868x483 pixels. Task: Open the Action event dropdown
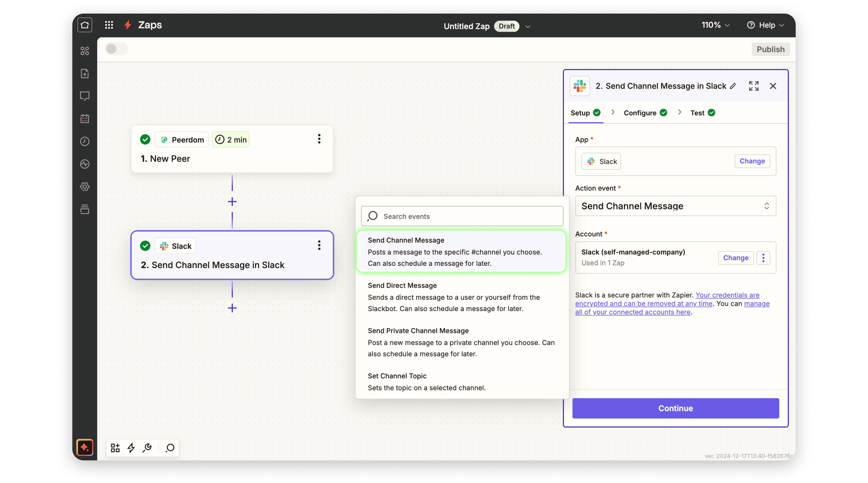[x=675, y=206]
